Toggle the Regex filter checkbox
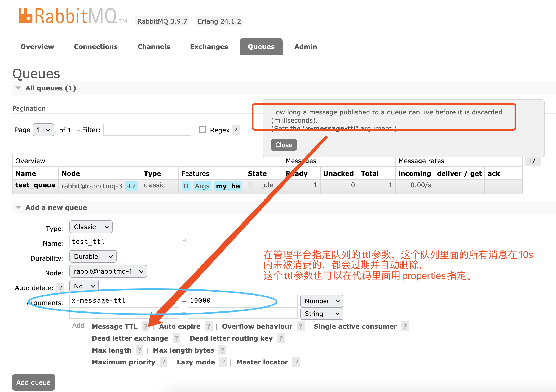The image size is (556, 392). pyautogui.click(x=202, y=130)
